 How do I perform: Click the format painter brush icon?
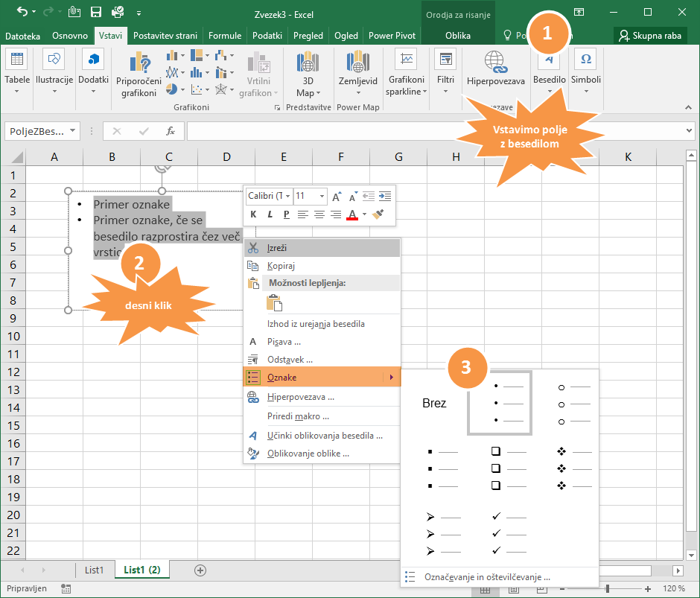pos(378,214)
